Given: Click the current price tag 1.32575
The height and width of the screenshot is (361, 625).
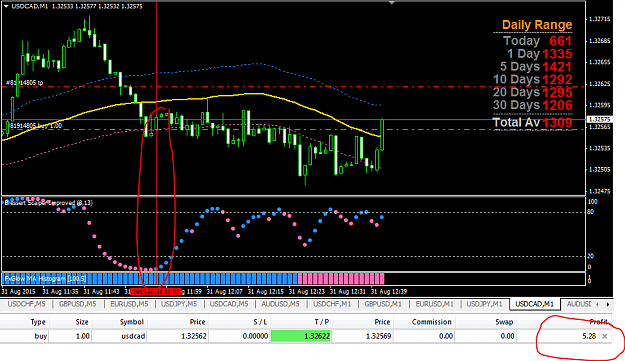Looking at the screenshot, I should coord(599,120).
